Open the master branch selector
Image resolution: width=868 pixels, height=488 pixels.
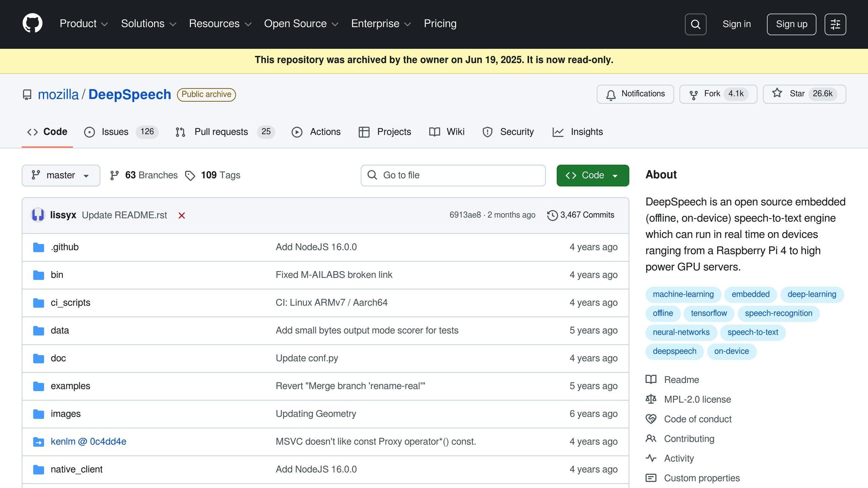pyautogui.click(x=61, y=175)
